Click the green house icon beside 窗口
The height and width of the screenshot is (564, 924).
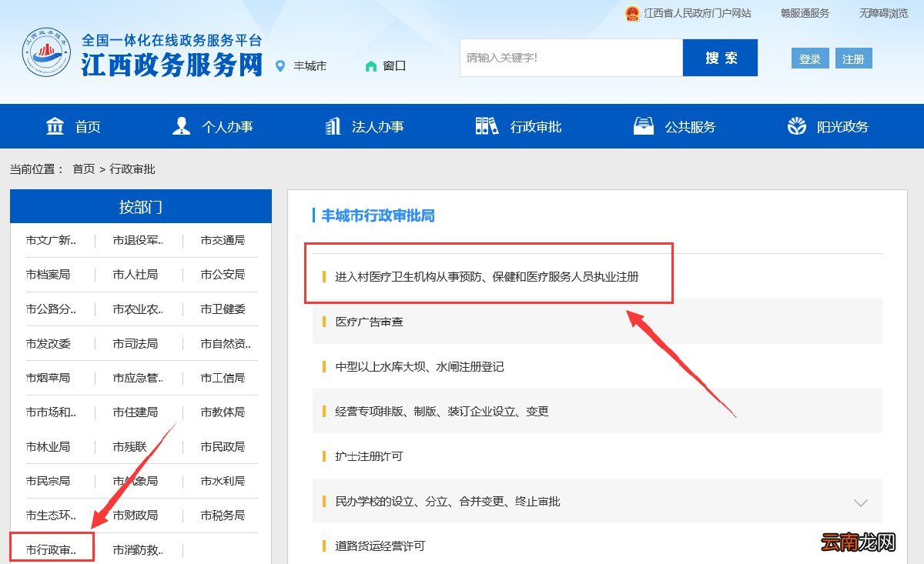point(371,66)
